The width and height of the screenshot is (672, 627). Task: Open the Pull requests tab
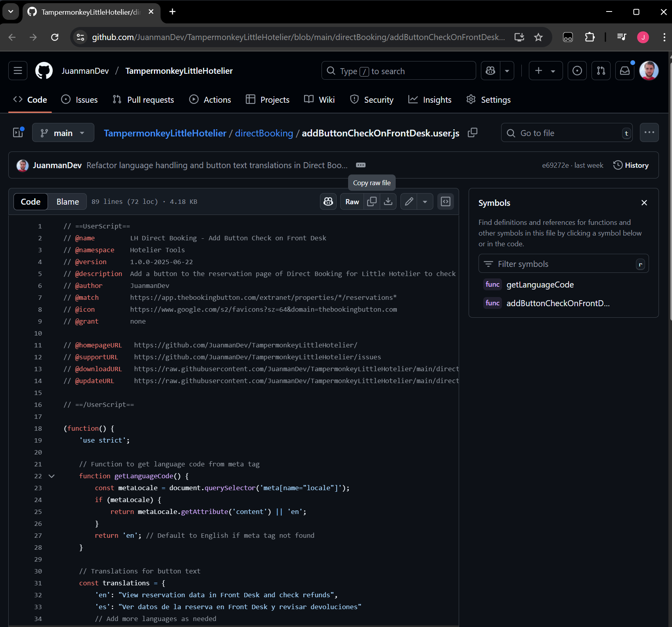144,100
